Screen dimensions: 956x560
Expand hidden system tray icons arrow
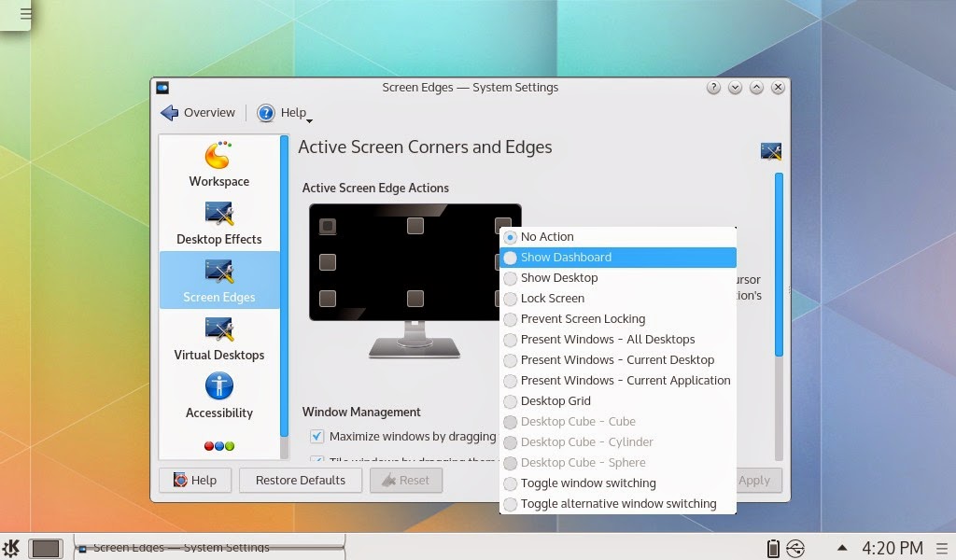click(x=842, y=548)
